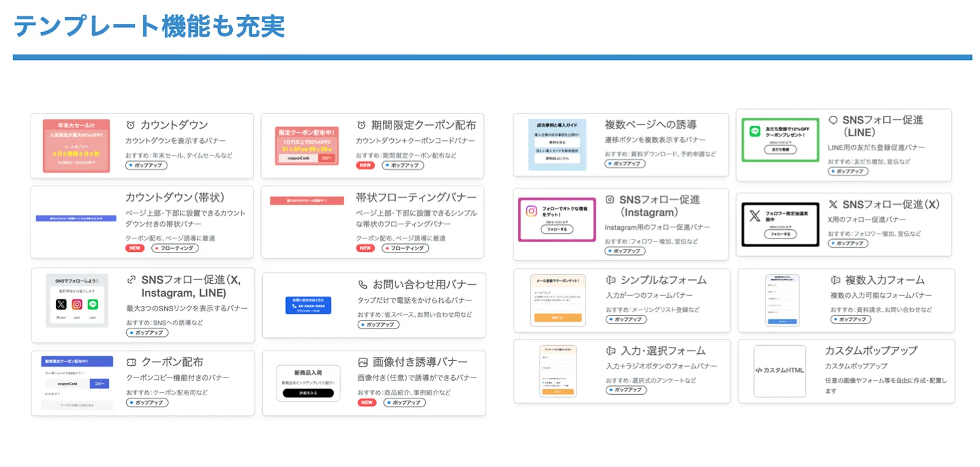Click the blue コピー button in クーポン配布 preview
Screen dimensions: 980x467
click(x=99, y=384)
